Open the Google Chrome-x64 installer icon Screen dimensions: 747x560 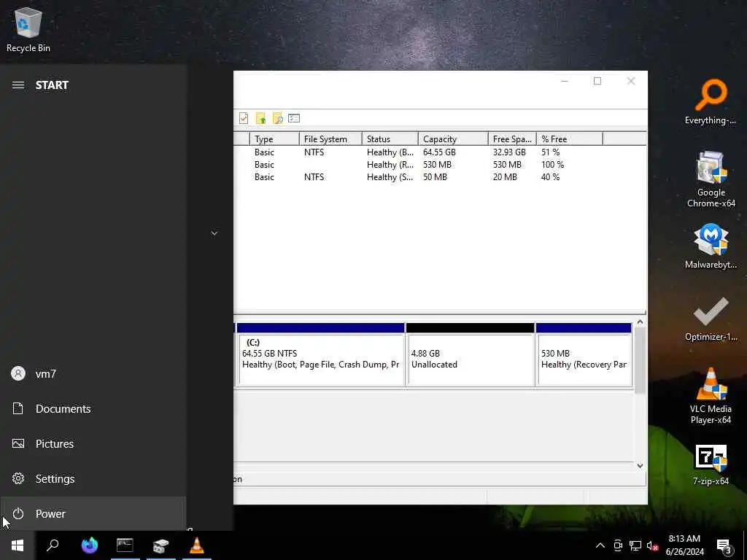tap(711, 179)
